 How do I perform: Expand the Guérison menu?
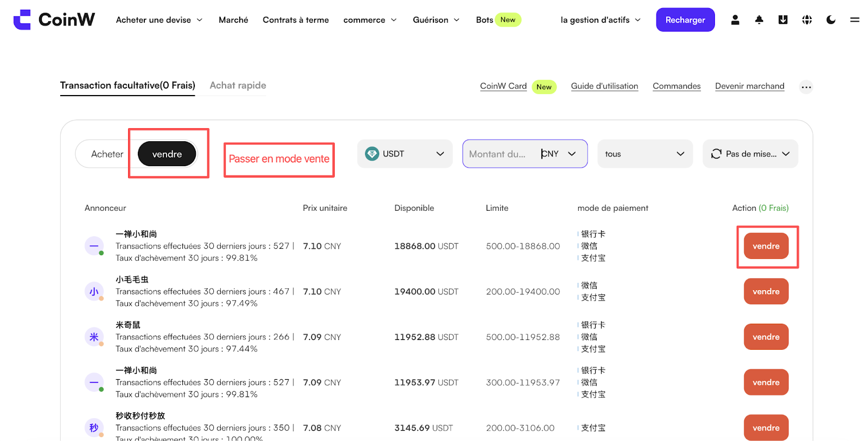[x=436, y=20]
